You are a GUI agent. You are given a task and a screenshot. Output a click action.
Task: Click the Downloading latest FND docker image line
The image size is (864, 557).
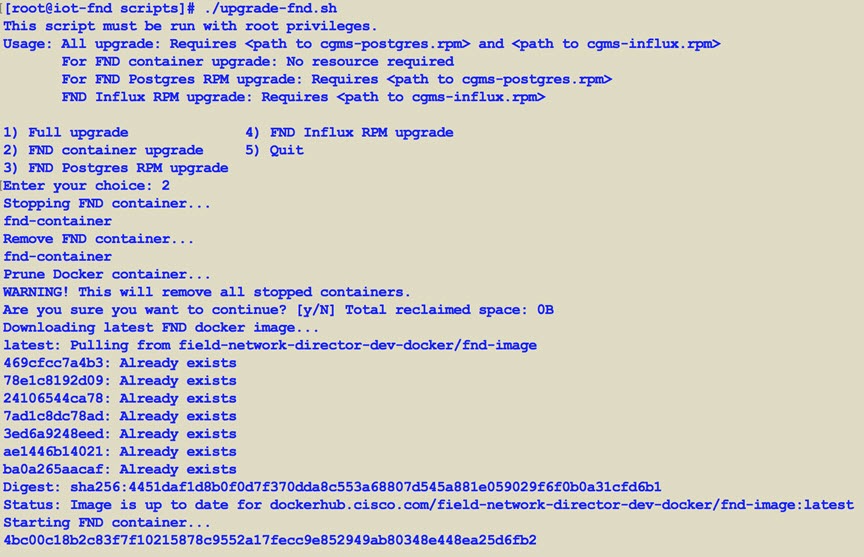tap(161, 328)
